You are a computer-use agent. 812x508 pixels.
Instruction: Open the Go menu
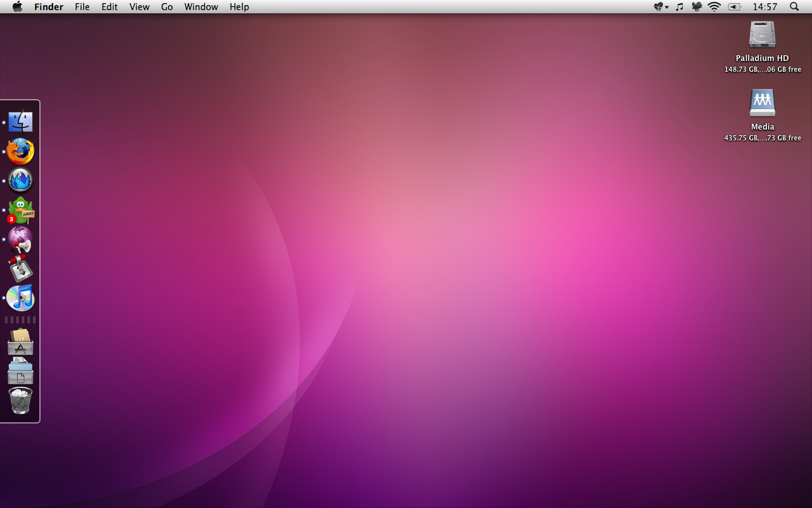pyautogui.click(x=167, y=7)
